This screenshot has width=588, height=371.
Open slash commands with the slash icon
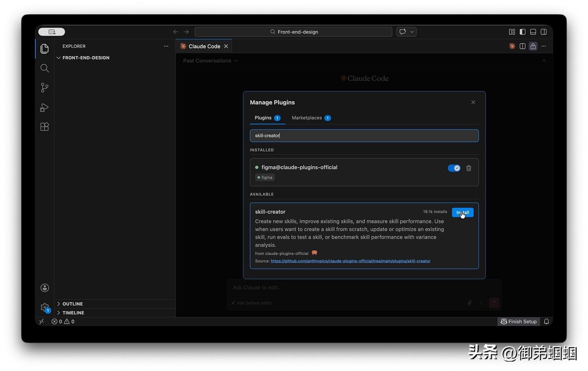pyautogui.click(x=481, y=303)
